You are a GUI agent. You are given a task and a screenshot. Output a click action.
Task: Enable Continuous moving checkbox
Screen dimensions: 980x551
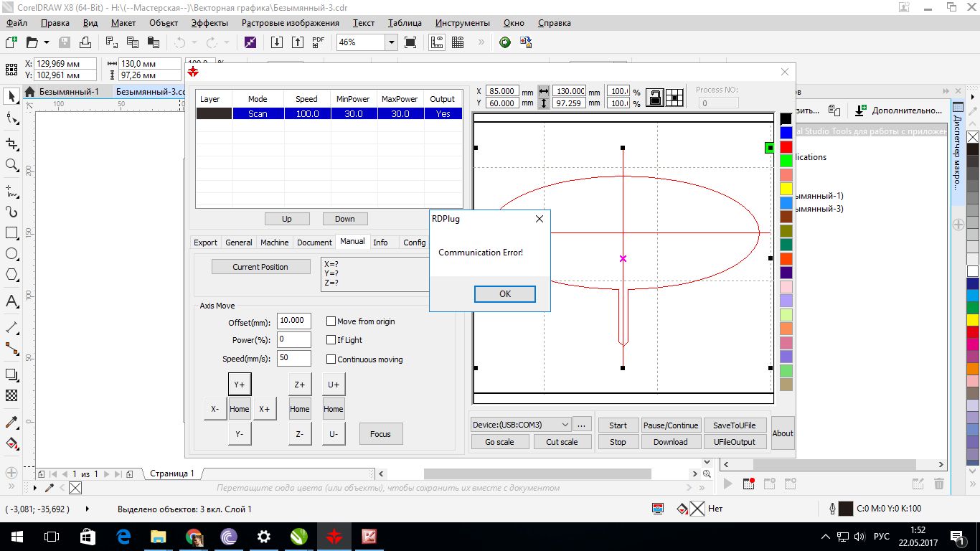(x=331, y=359)
